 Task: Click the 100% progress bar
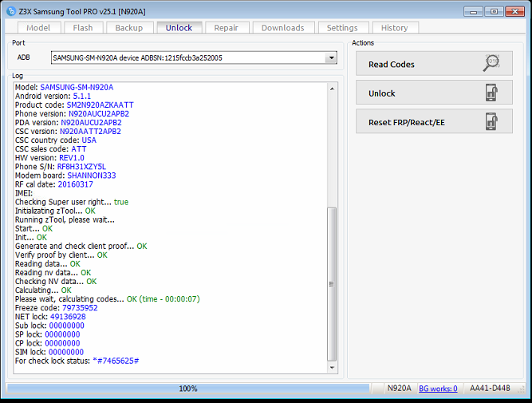188,389
